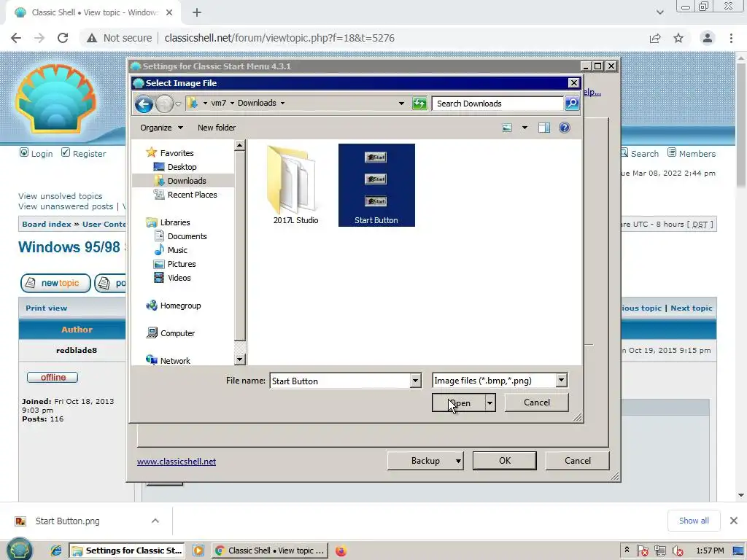Open the Start Button.png download menu arrow
Viewport: 747px width, 560px height.
click(155, 521)
